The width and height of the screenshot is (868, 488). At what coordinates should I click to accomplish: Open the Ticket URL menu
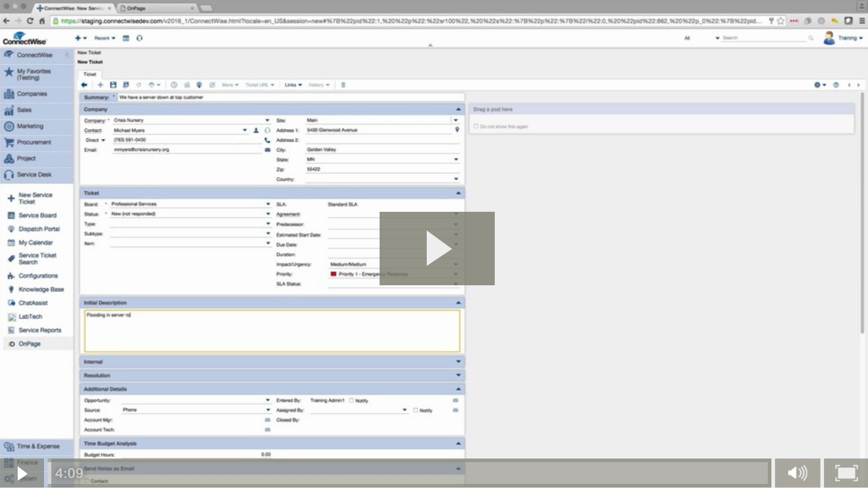(x=259, y=85)
